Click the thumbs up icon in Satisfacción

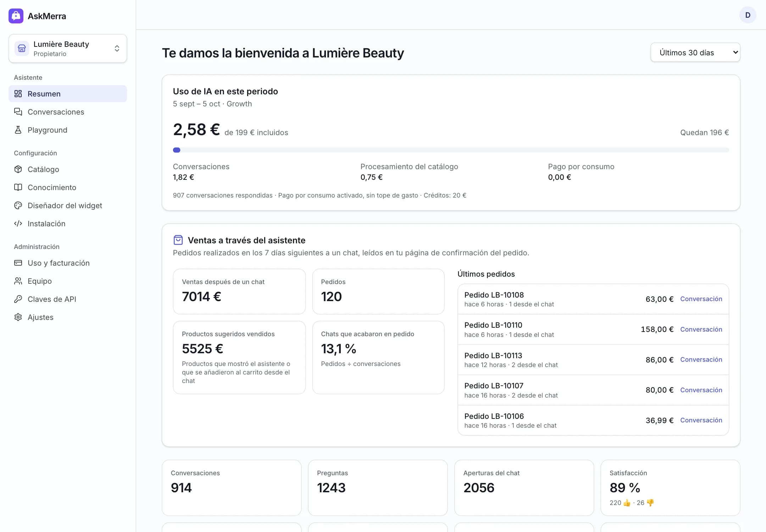[627, 503]
